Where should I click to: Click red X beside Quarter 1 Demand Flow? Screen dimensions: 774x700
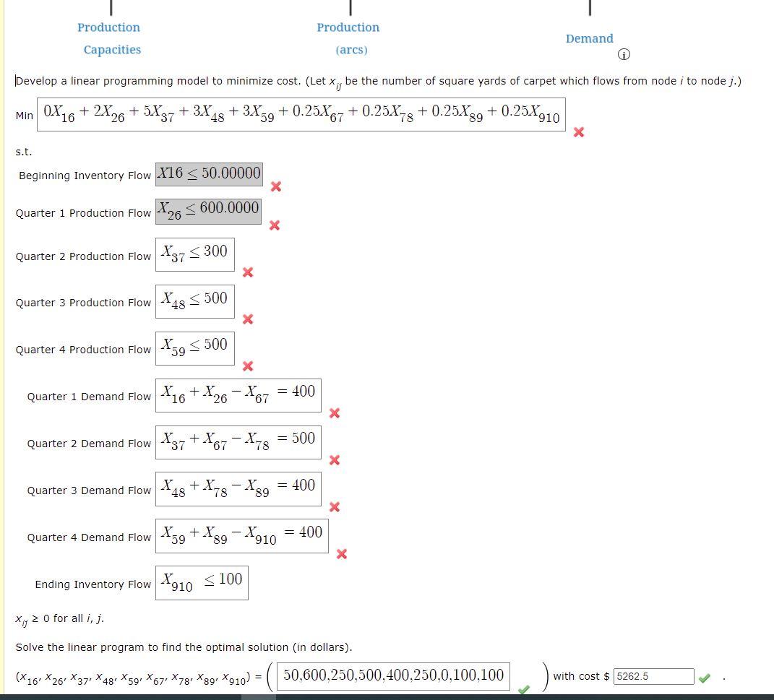pos(334,413)
